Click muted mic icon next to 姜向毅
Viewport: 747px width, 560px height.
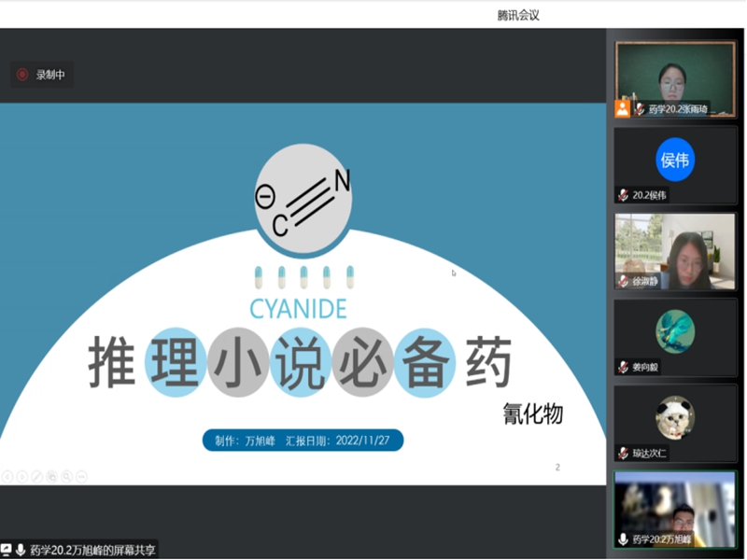[x=623, y=367]
